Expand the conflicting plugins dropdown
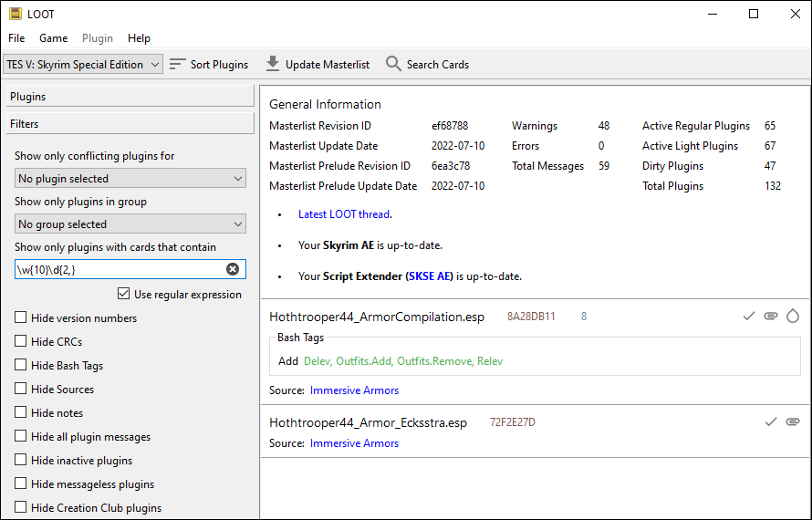The height and width of the screenshot is (520, 812). click(130, 179)
